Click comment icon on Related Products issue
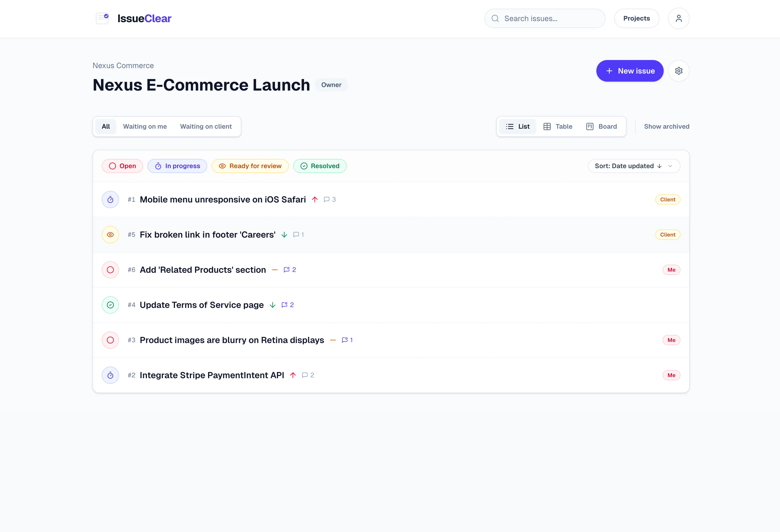Viewport: 780px width, 532px height. point(286,270)
